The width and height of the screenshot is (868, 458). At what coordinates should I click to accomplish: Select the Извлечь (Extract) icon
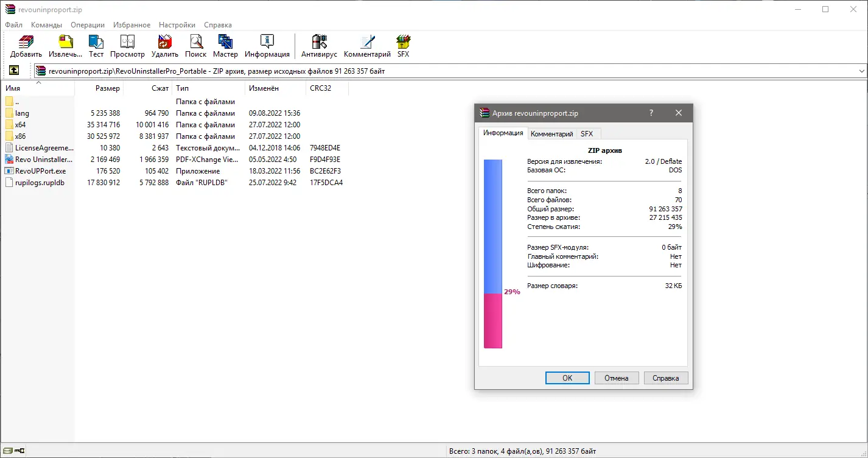[x=65, y=46]
